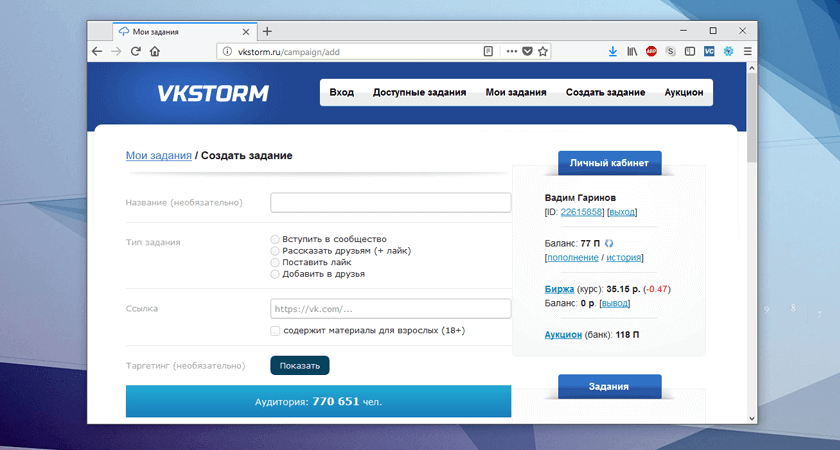The height and width of the screenshot is (450, 840).
Task: Click the exchange rate 35.15 р. value
Action: coord(623,289)
